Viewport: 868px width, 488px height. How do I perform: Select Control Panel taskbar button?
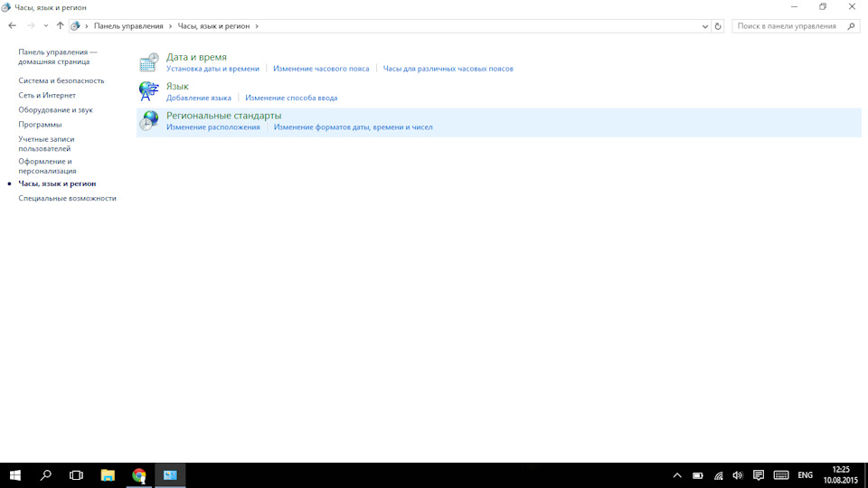tap(170, 475)
